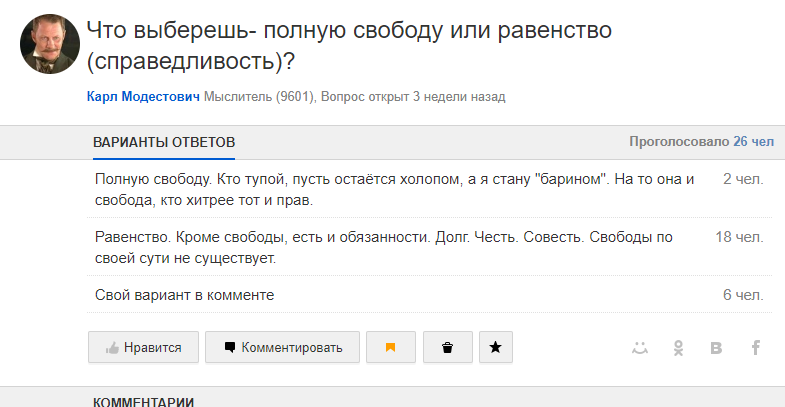Click the 6 чел. vote count
The image size is (785, 407).
tap(743, 295)
